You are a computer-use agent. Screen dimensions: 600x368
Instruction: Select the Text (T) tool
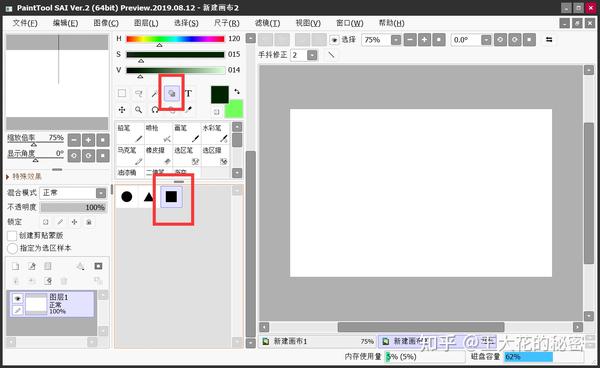click(188, 93)
